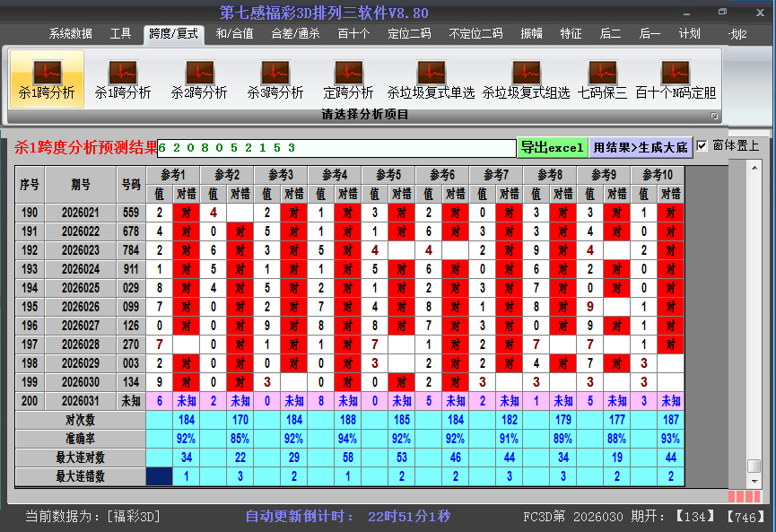Image resolution: width=776 pixels, height=532 pixels.
Task: Select the 杀垃圾复式单选 icon
Action: [x=432, y=78]
